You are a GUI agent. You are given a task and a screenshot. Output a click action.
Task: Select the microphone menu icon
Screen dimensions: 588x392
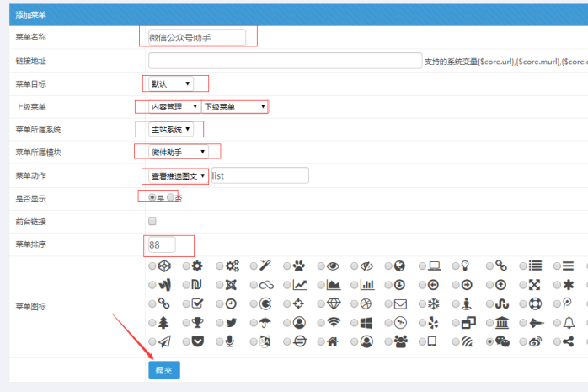click(220, 341)
